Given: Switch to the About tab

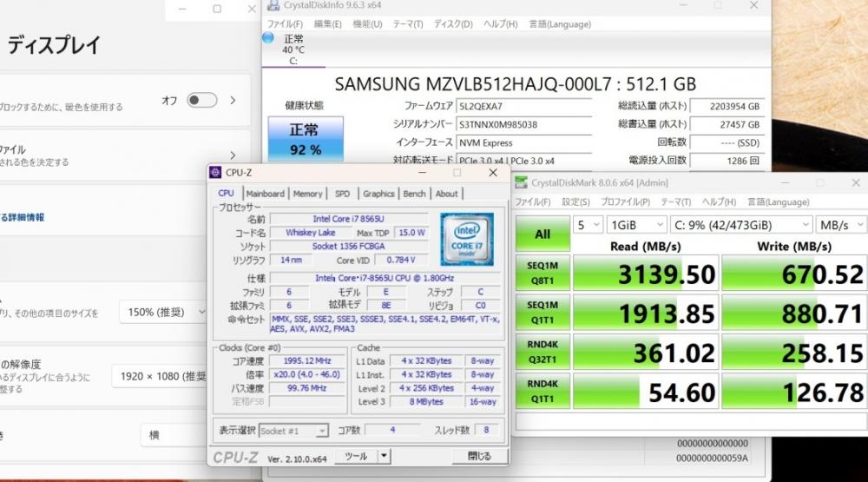Looking at the screenshot, I should point(446,194).
